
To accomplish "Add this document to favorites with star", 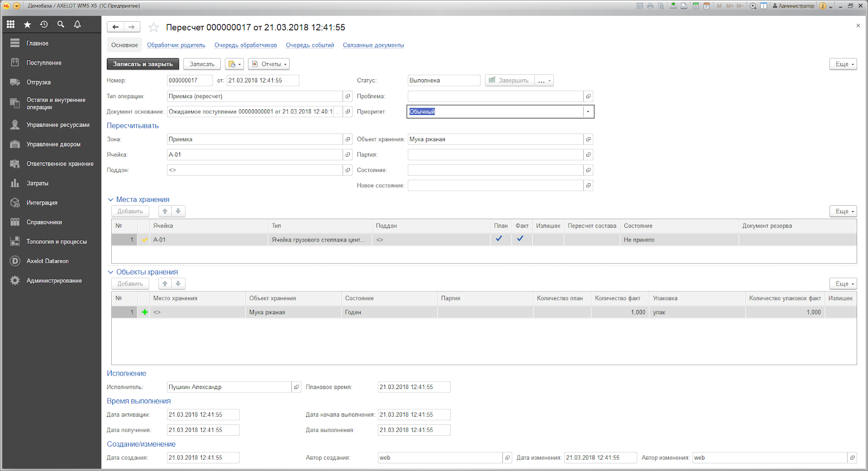I will 154,27.
